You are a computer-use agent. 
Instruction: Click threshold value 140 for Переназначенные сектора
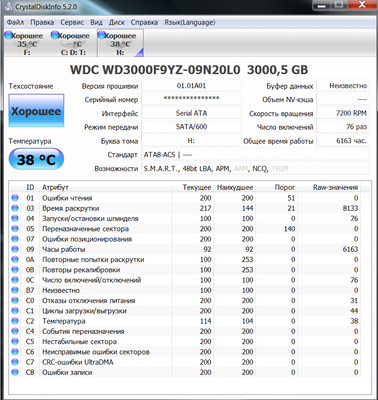[289, 229]
